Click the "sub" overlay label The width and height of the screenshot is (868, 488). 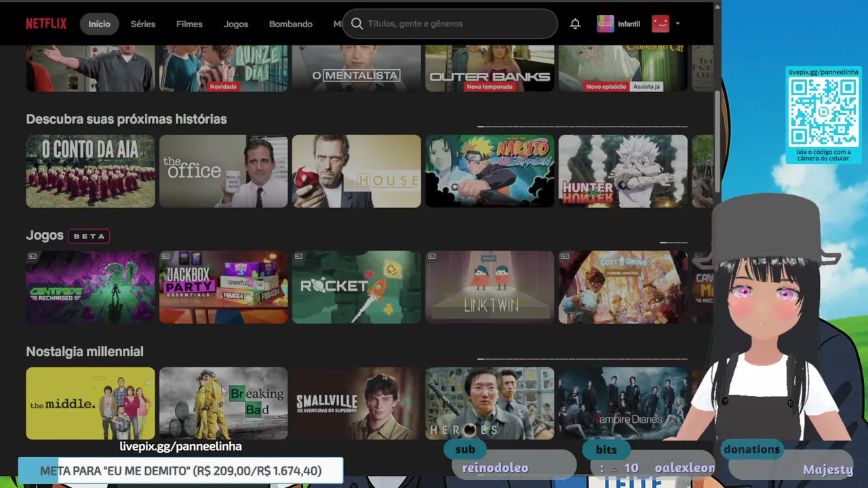click(x=465, y=449)
